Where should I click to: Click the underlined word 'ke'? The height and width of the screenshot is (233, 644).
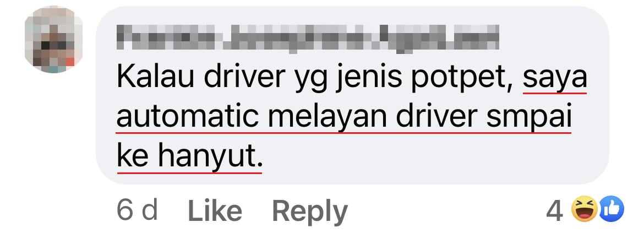pos(132,158)
